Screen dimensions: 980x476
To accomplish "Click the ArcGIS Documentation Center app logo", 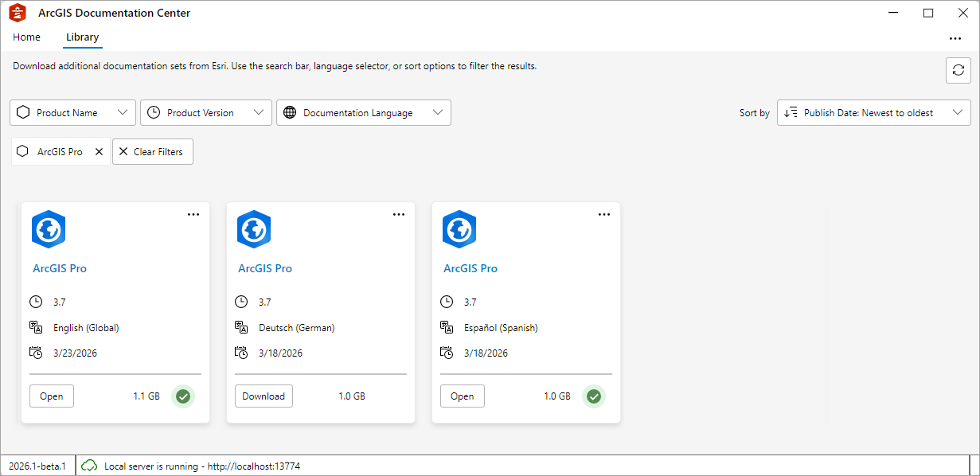I will [x=18, y=13].
